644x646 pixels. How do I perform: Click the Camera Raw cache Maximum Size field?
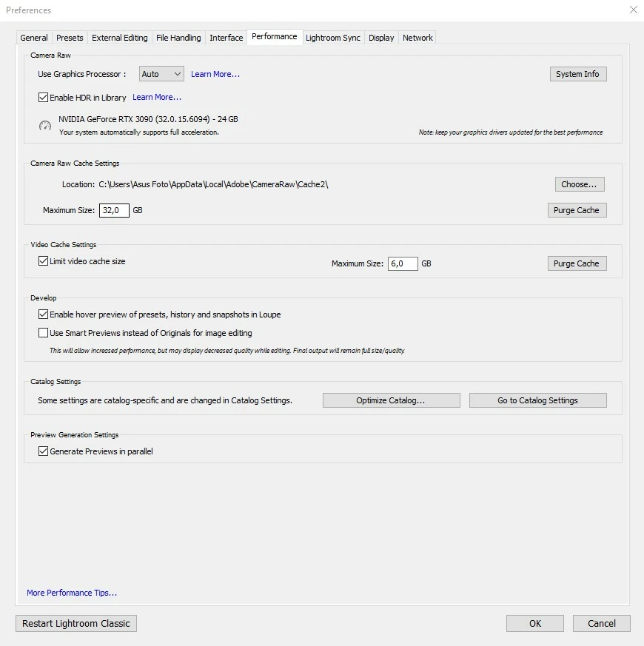pos(114,210)
